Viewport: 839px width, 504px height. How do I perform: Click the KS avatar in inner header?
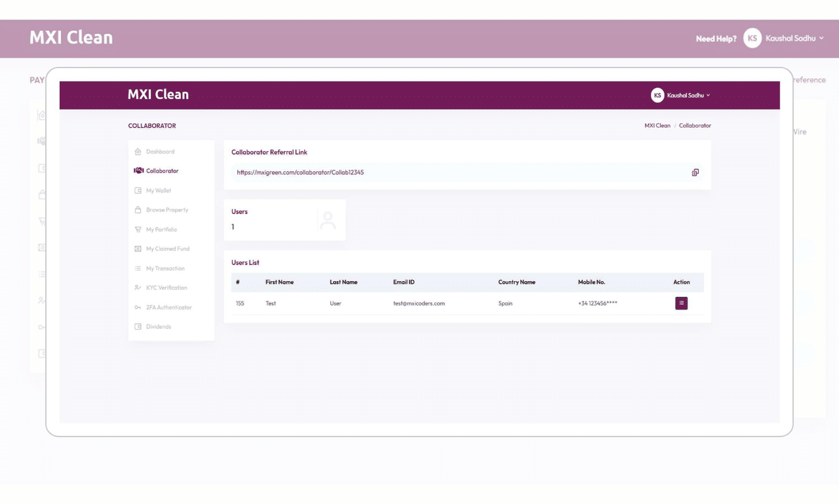(657, 96)
